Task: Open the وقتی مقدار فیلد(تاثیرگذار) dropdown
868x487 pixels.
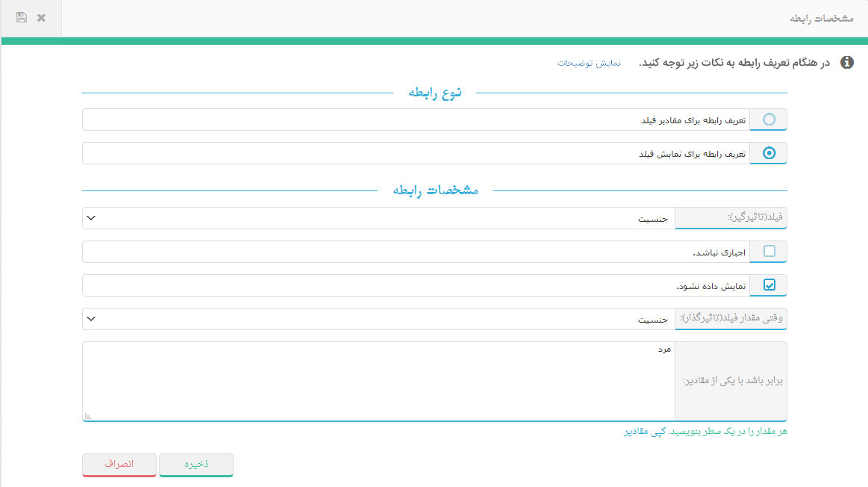Action: [378, 319]
